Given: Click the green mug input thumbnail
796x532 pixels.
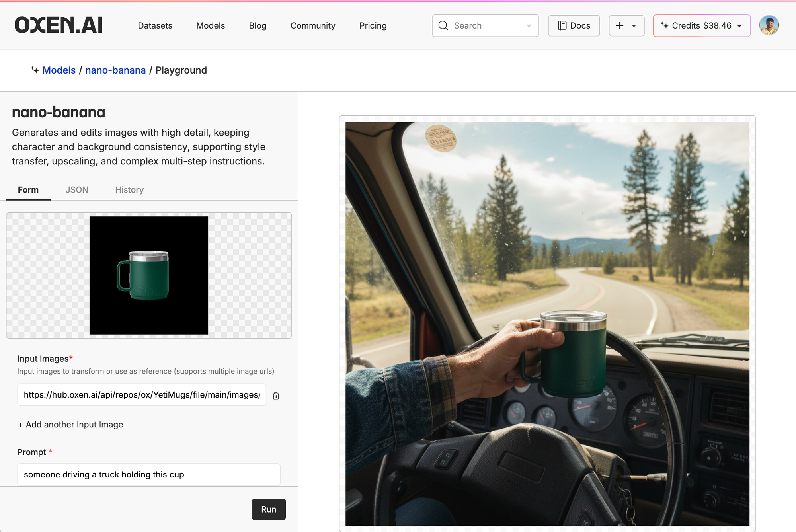Looking at the screenshot, I should [148, 275].
